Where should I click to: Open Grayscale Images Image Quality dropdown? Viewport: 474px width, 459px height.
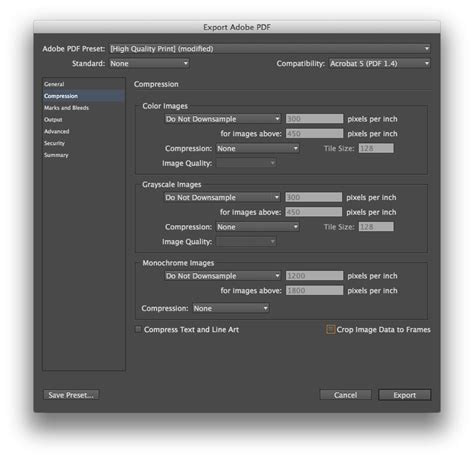(246, 242)
